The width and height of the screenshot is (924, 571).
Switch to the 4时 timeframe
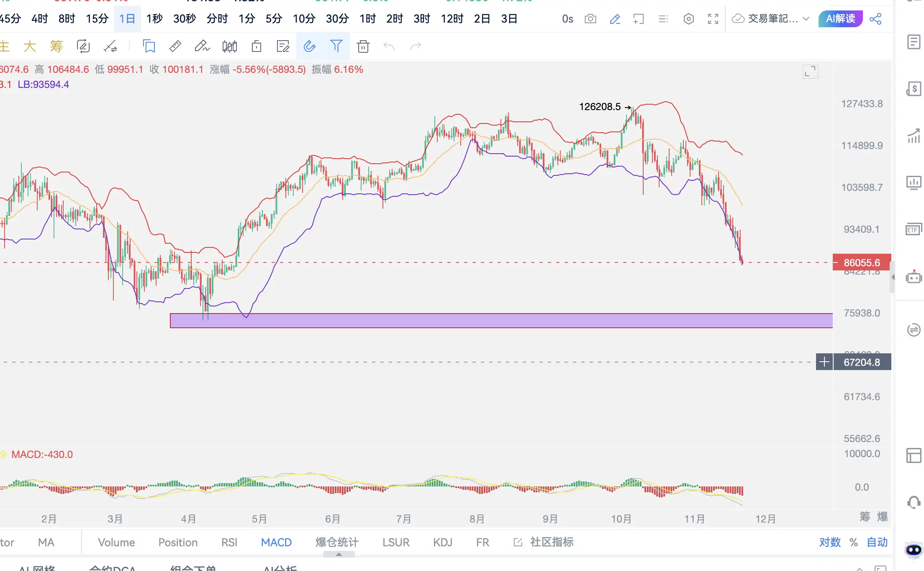click(39, 19)
